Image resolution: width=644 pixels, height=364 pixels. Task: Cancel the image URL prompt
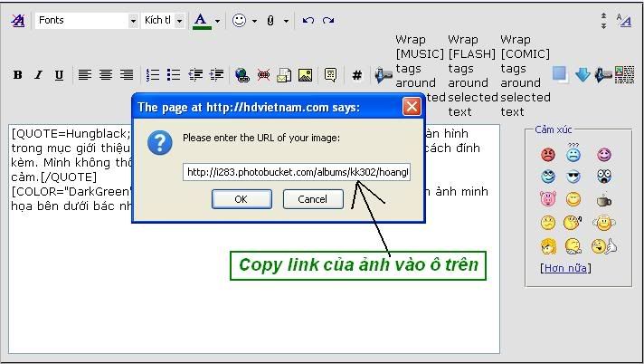coord(313,199)
